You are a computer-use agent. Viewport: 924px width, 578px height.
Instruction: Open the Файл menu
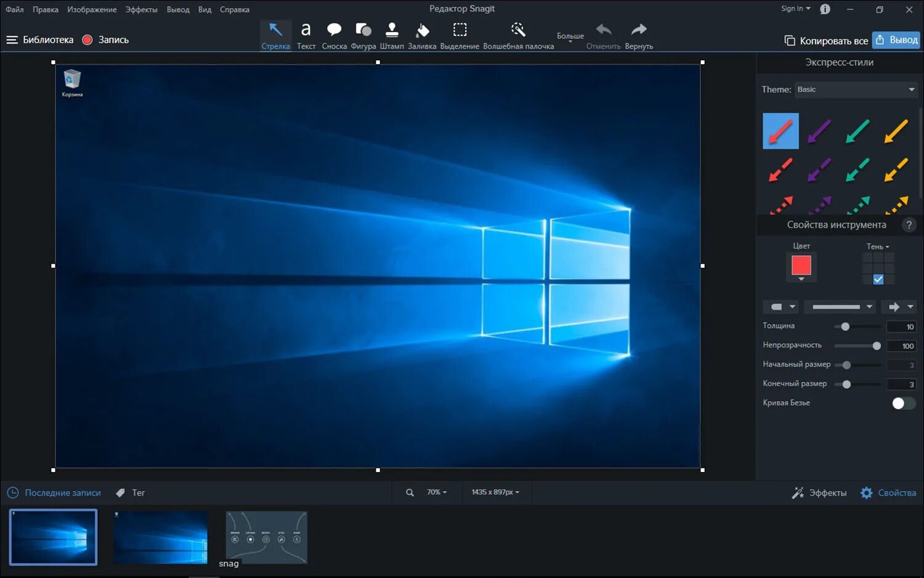(x=15, y=9)
